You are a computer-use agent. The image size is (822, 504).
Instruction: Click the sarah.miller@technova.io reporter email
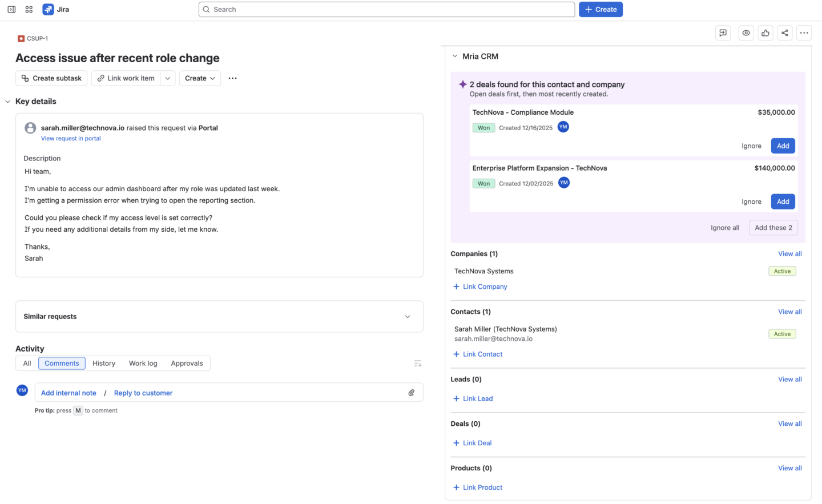[x=83, y=128]
